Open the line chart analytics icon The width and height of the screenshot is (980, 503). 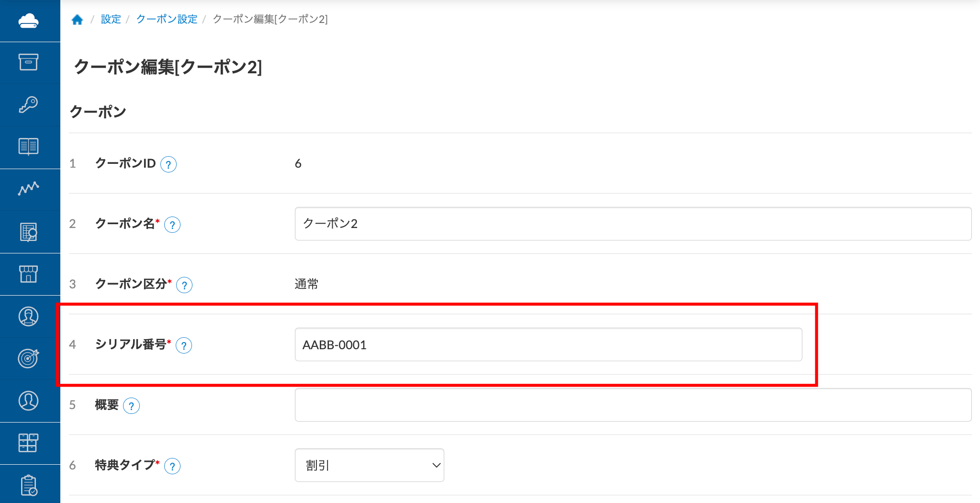pyautogui.click(x=28, y=188)
